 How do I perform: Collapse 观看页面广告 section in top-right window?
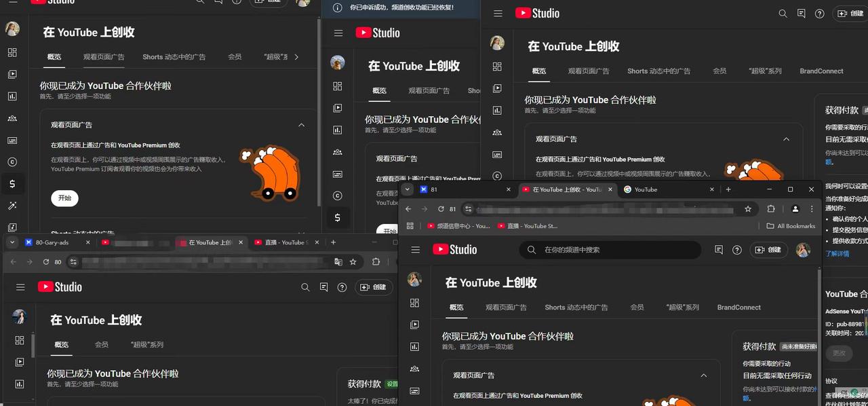coord(786,139)
